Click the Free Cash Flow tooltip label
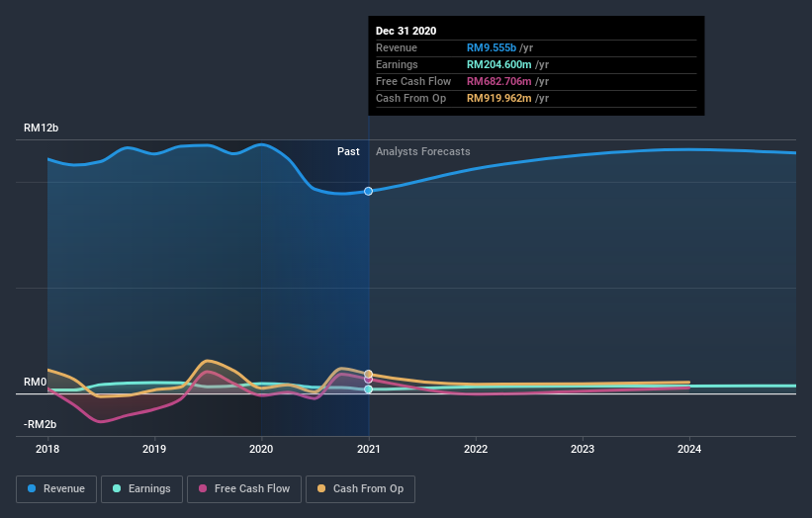Viewport: 812px width, 518px height. click(x=413, y=81)
